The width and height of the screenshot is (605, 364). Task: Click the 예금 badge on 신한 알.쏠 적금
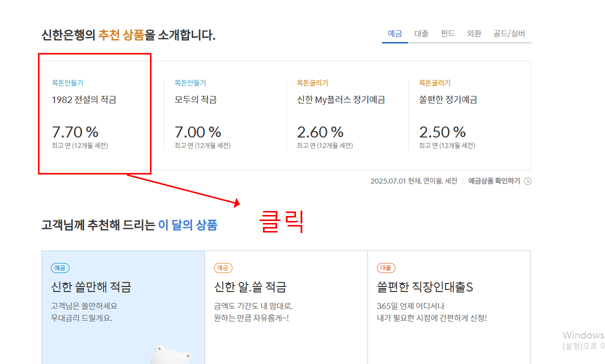coord(223,268)
